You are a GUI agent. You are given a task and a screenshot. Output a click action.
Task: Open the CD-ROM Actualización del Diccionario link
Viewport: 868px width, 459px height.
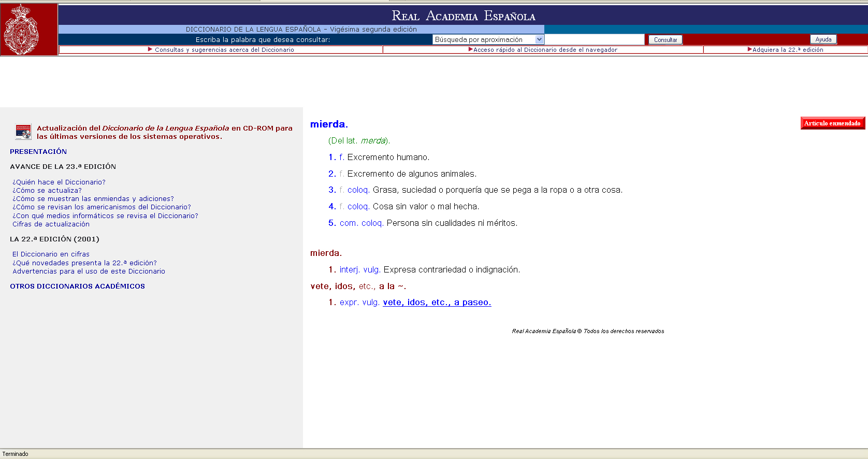pyautogui.click(x=165, y=132)
